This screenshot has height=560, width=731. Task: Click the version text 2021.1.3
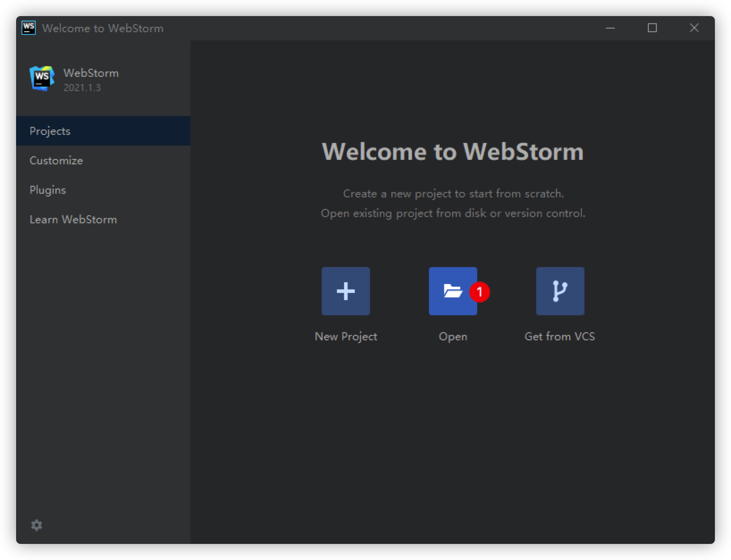click(x=82, y=88)
